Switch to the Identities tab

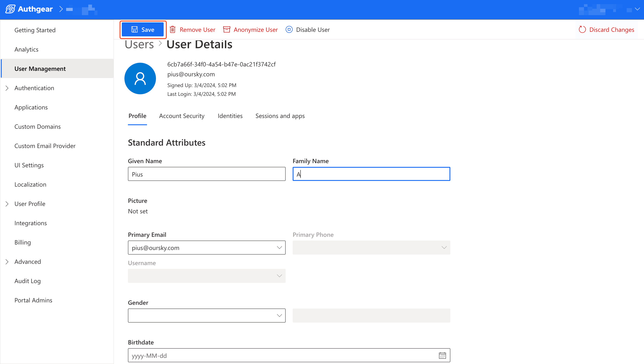click(230, 116)
